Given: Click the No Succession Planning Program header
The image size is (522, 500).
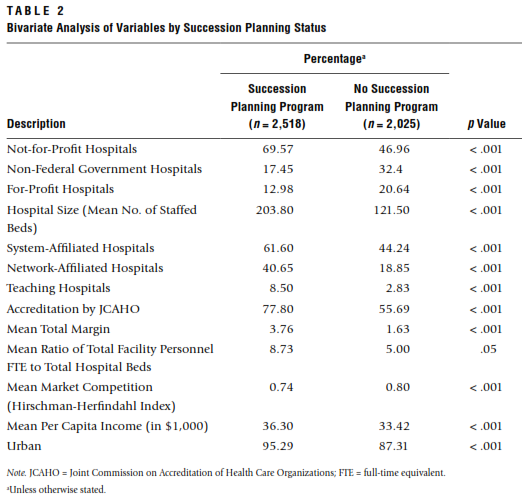Looking at the screenshot, I should (391, 106).
